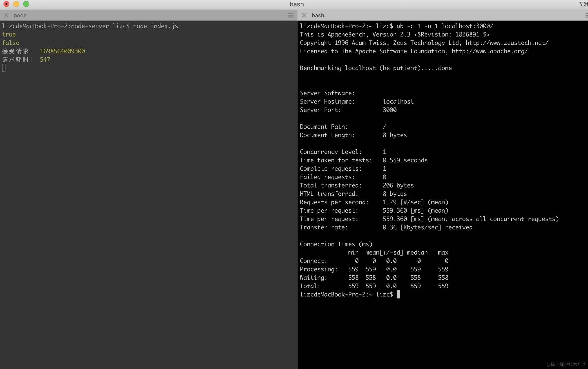Click the bash title in the titlebar

[x=297, y=4]
